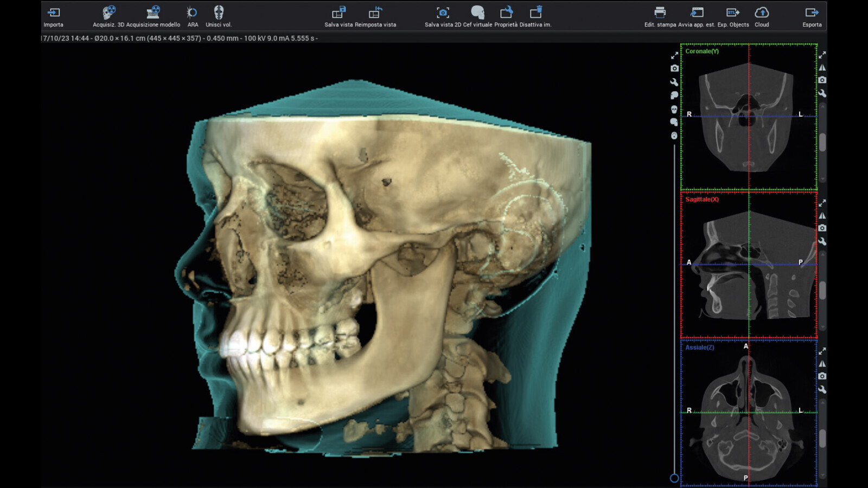This screenshot has height=488, width=868.
Task: Open Acquisiz. 3D acquisition tool
Action: pyautogui.click(x=108, y=13)
